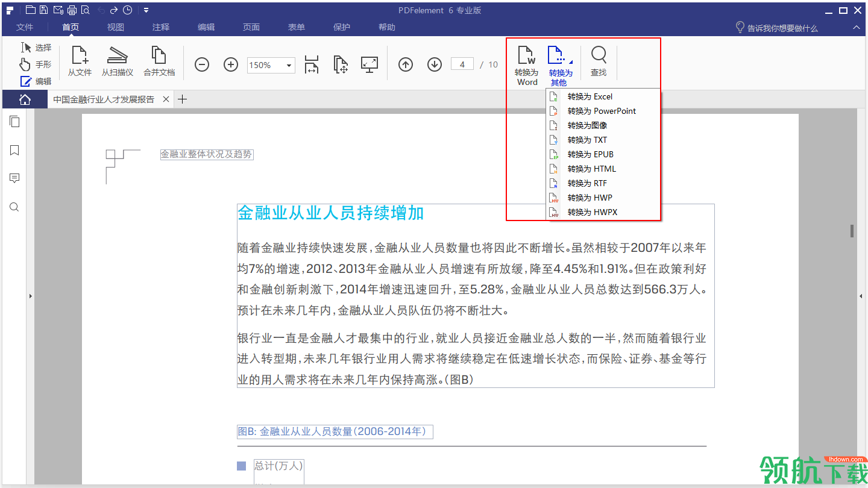Click the home tab icon
The width and height of the screenshot is (868, 488).
25,99
